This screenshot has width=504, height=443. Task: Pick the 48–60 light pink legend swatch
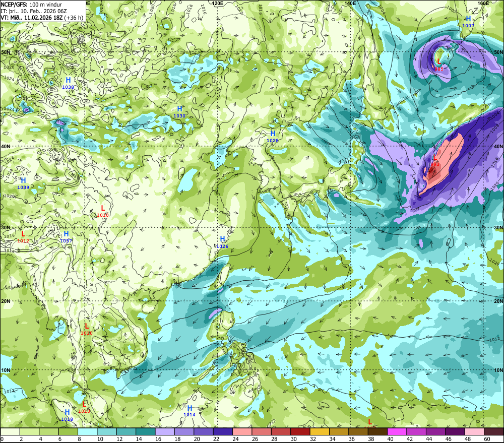pyautogui.click(x=474, y=431)
